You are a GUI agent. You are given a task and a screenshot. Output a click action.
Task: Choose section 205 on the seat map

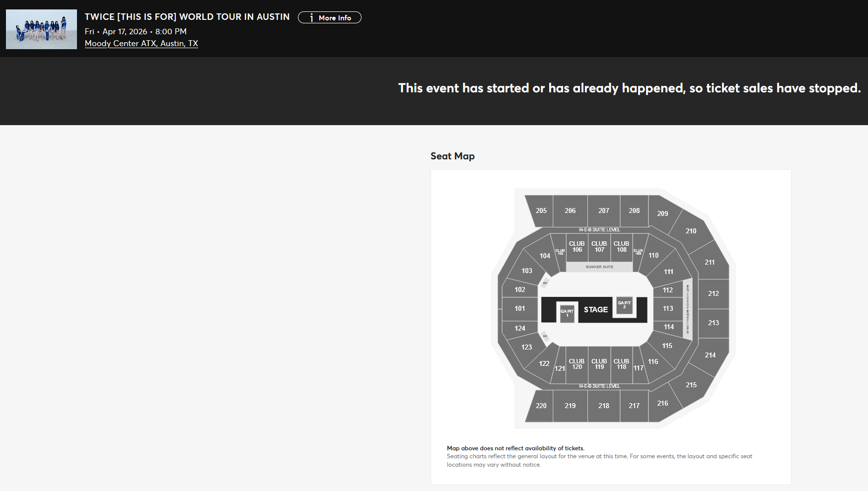[541, 211]
